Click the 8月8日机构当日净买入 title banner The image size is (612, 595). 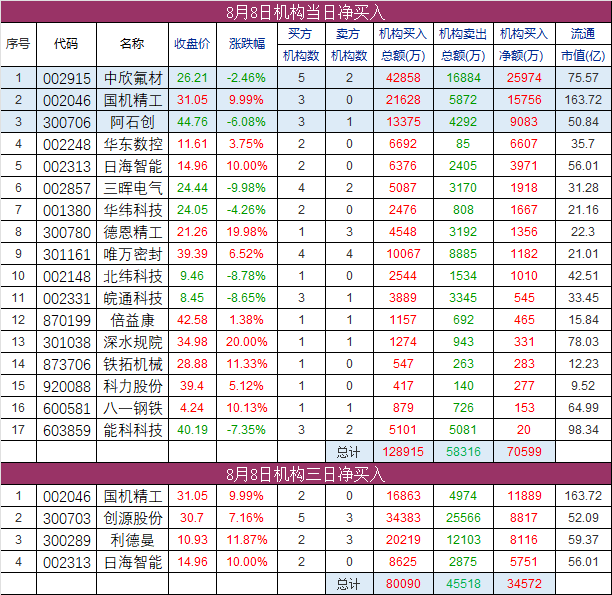tap(306, 12)
